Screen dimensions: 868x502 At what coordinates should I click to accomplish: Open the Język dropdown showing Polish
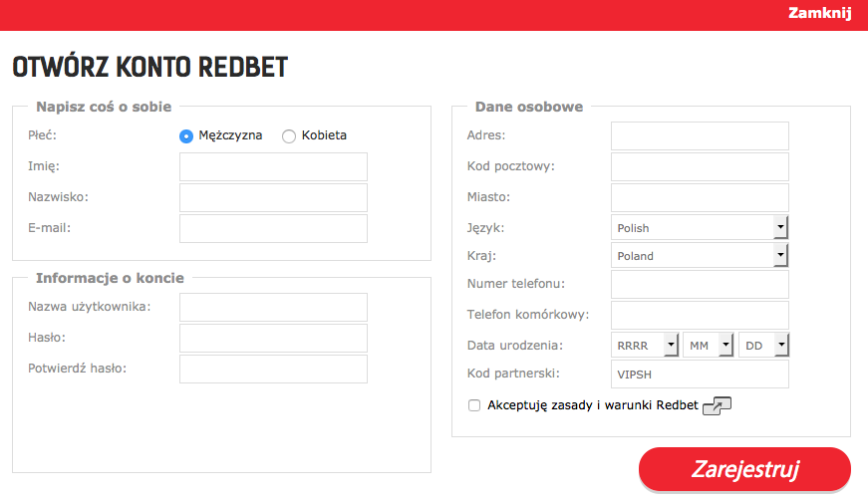pyautogui.click(x=700, y=227)
